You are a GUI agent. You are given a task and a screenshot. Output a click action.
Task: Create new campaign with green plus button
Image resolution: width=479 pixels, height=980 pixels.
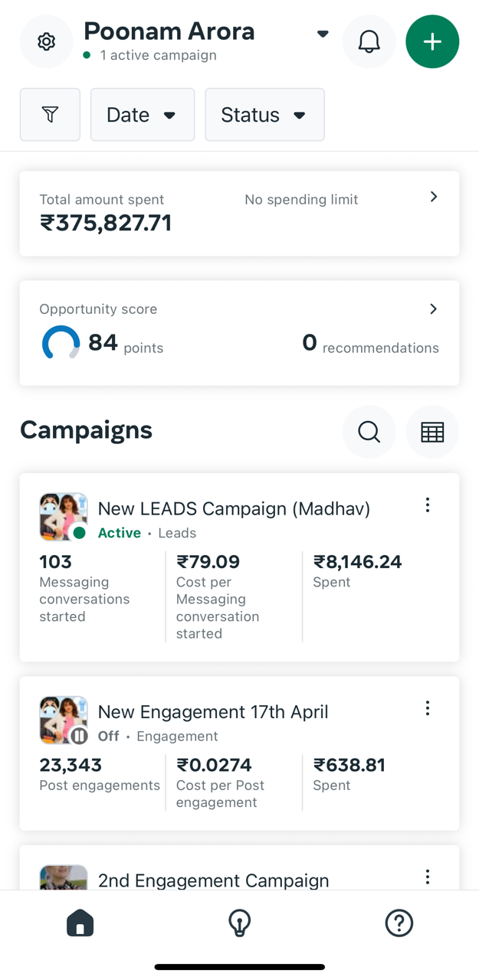pos(432,41)
